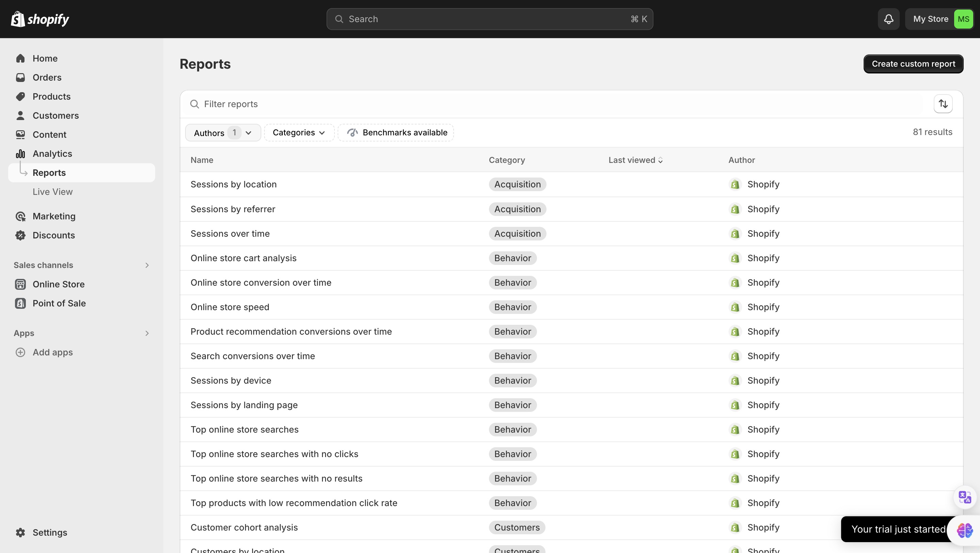Open the Settings gear in sidebar
The image size is (980, 553).
point(20,532)
